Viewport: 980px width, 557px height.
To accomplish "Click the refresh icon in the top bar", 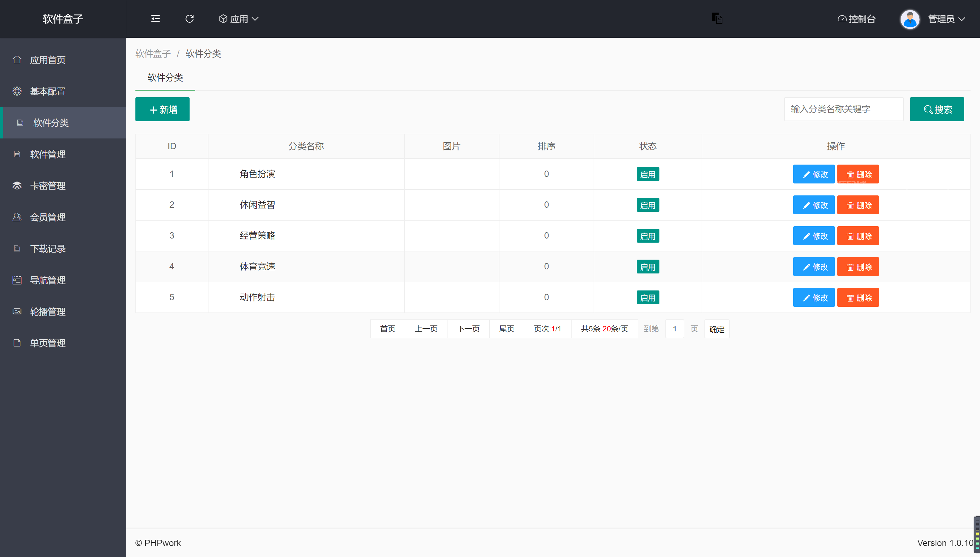I will click(190, 19).
